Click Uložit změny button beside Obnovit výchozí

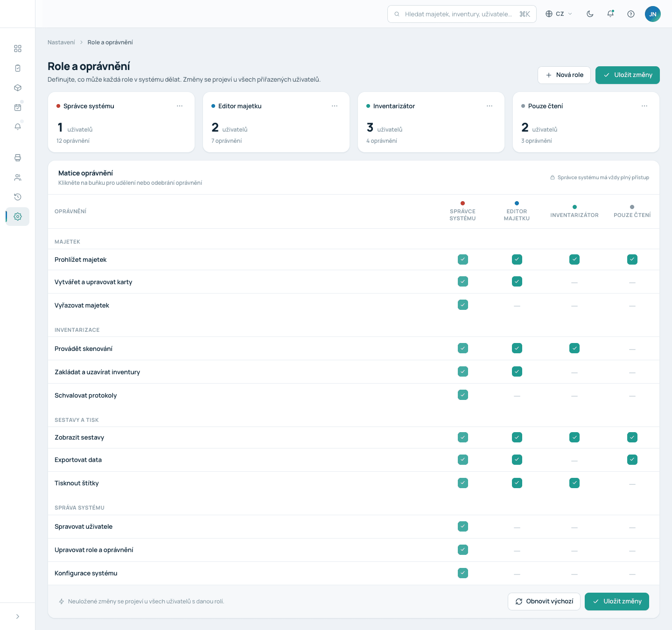[617, 602]
